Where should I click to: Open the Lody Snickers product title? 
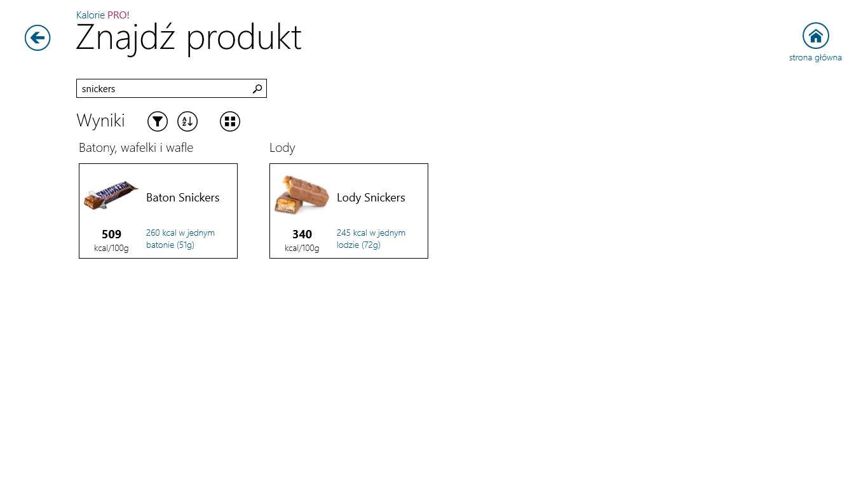(x=370, y=198)
